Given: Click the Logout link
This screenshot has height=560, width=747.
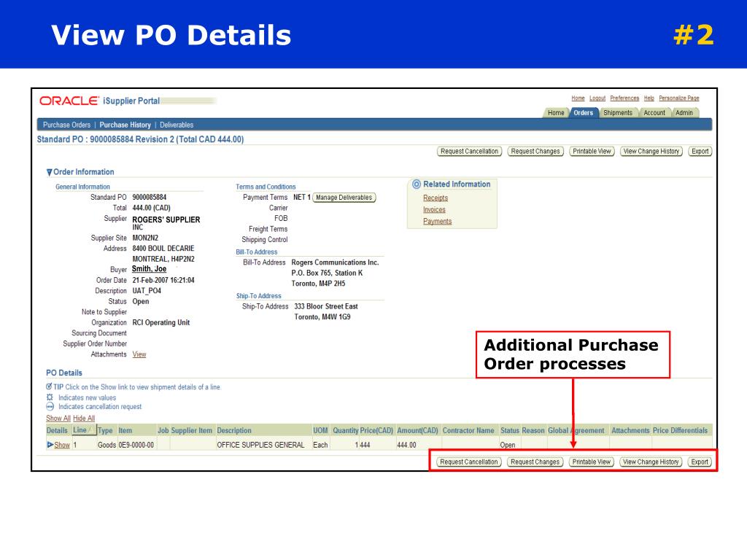Looking at the screenshot, I should click(597, 98).
